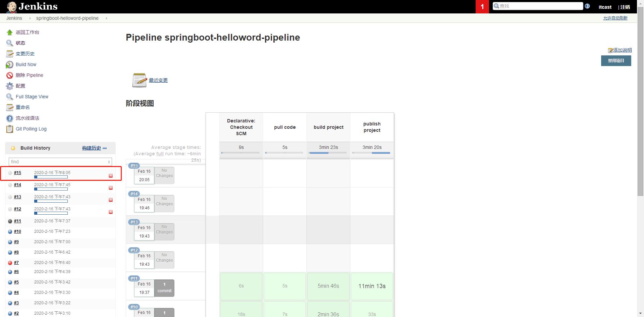This screenshot has width=644, height=317.
Task: Click the magnifier icon next to 状态
Action: coord(10,43)
